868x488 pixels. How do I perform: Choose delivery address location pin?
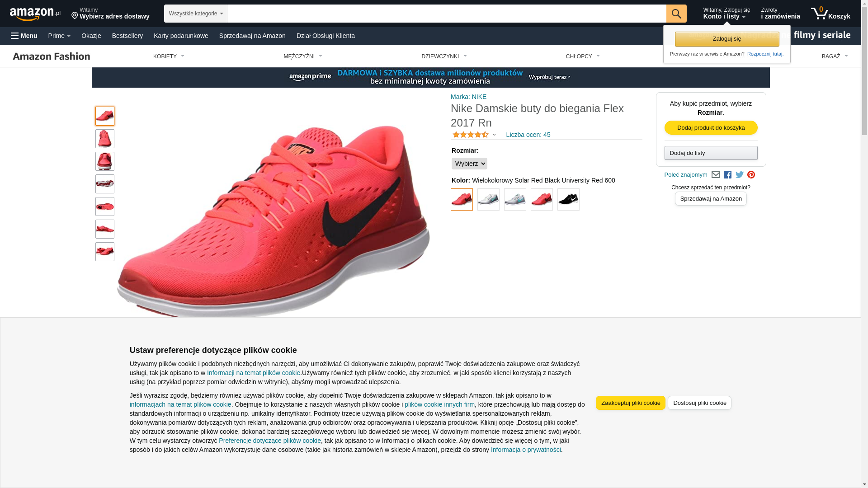pyautogui.click(x=75, y=16)
